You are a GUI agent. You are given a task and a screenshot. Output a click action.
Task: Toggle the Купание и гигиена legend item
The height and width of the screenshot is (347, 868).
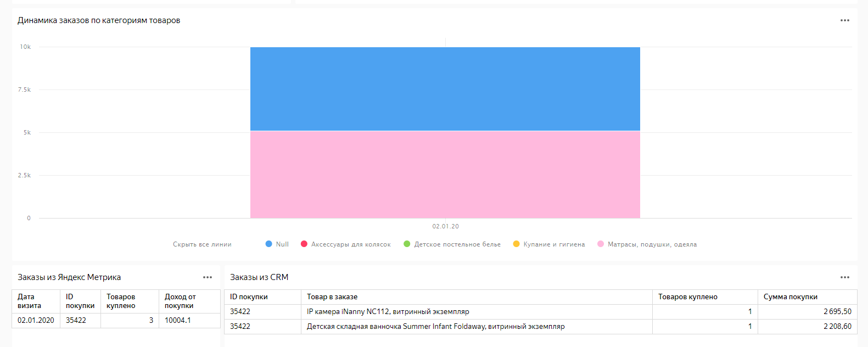(549, 244)
